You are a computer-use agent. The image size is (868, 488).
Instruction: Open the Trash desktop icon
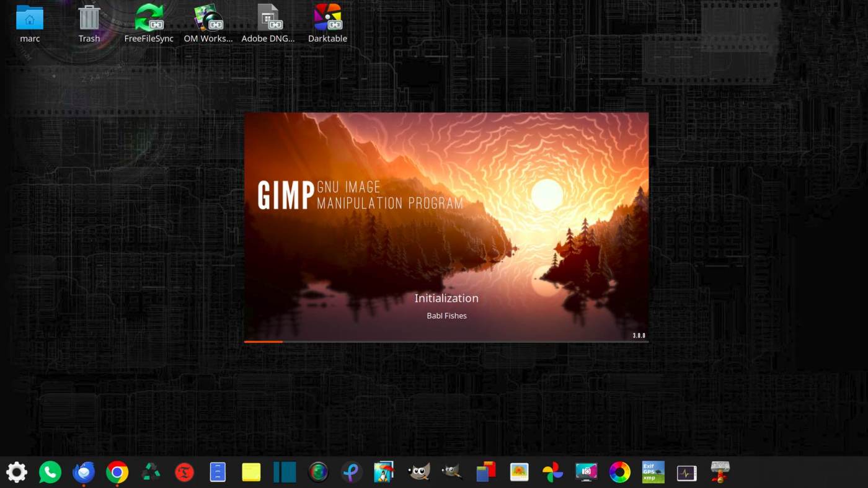pyautogui.click(x=89, y=23)
